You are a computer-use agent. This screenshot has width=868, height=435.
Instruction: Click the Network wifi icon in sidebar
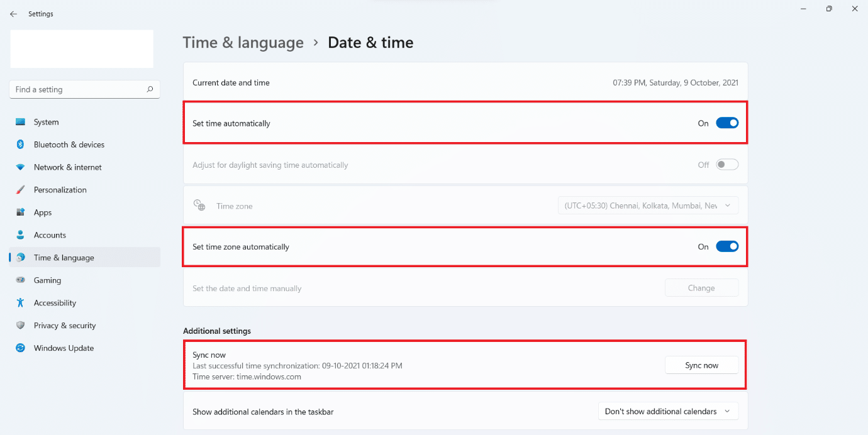[21, 167]
